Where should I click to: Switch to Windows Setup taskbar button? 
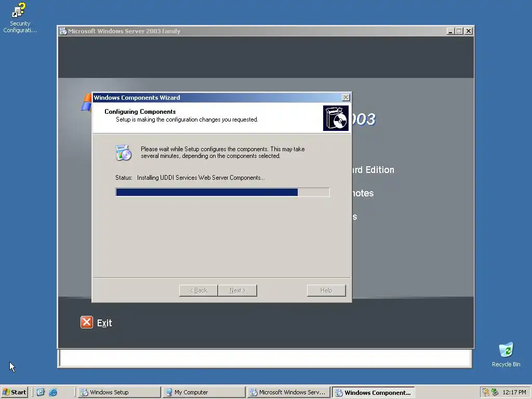[x=119, y=392]
